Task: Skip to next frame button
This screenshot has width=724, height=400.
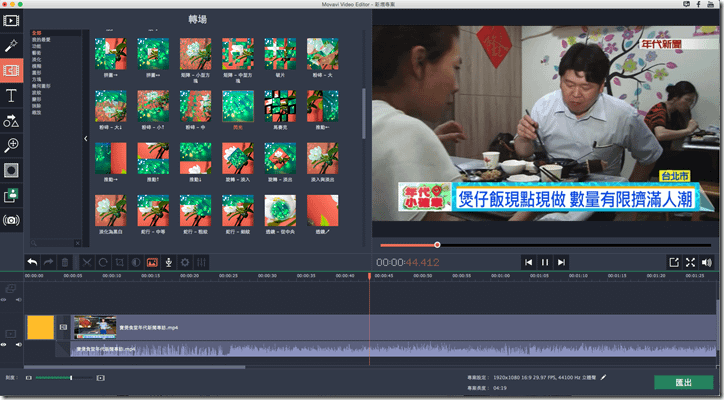Action: (561, 262)
